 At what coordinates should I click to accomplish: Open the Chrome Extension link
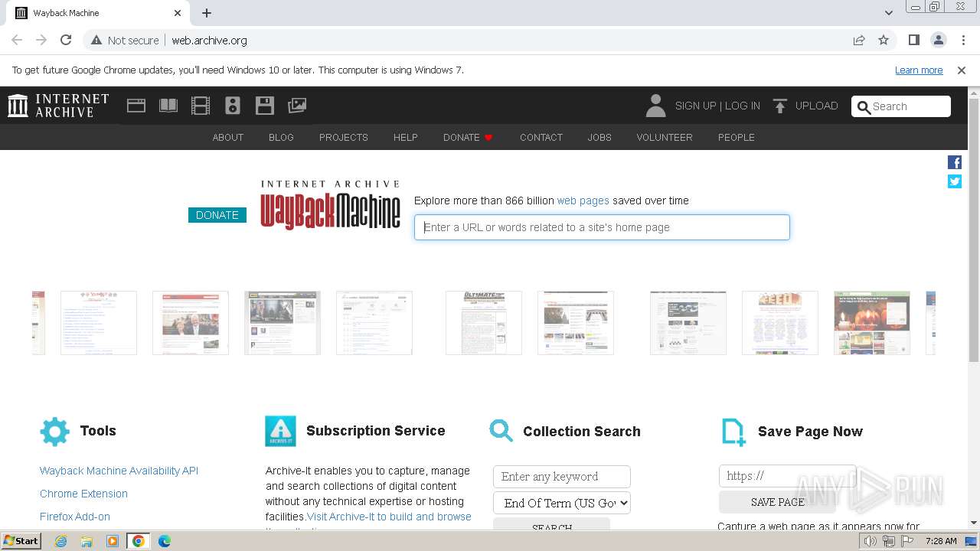[83, 494]
